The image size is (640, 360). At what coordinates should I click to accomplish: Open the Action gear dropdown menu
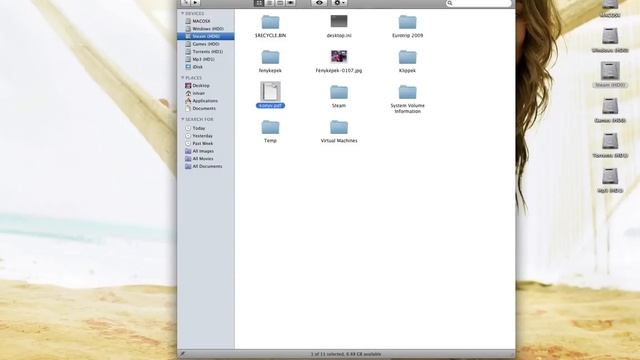tap(339, 3)
